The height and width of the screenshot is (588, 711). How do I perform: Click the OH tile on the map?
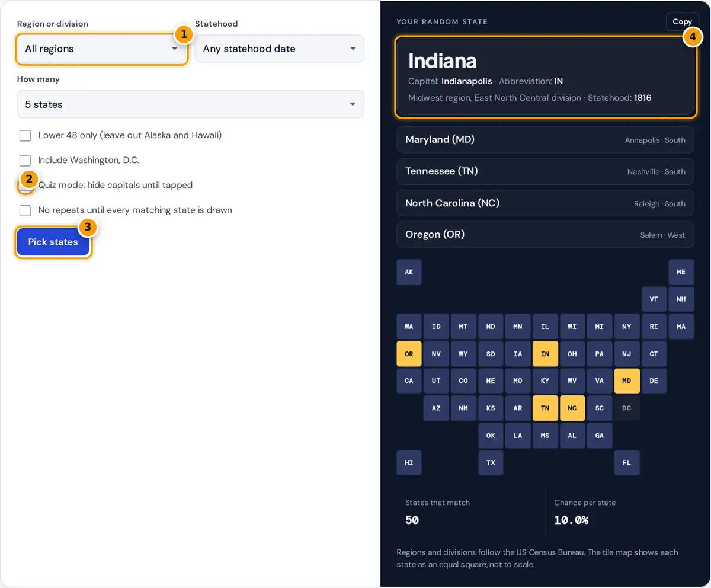click(572, 354)
